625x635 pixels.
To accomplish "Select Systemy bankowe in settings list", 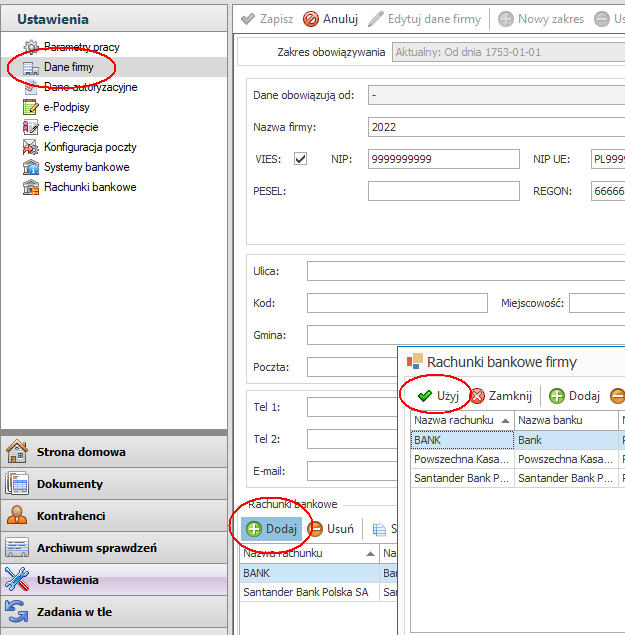I will pos(86,167).
